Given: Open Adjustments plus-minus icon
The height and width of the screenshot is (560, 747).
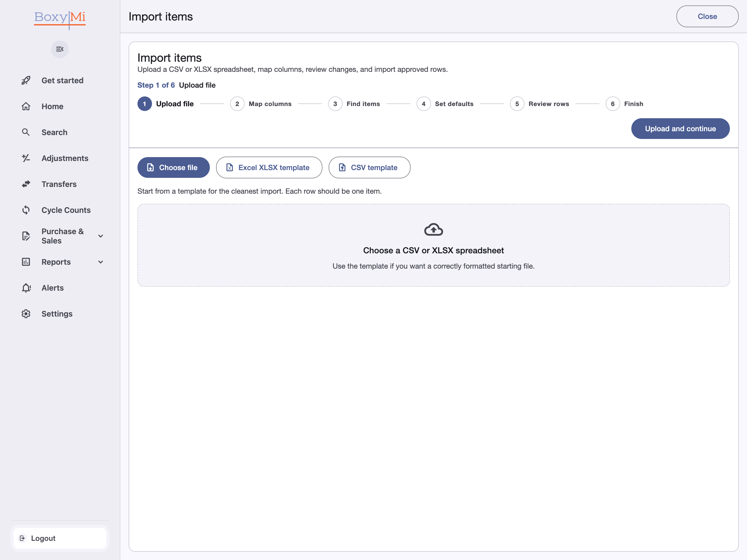Looking at the screenshot, I should pos(26,158).
